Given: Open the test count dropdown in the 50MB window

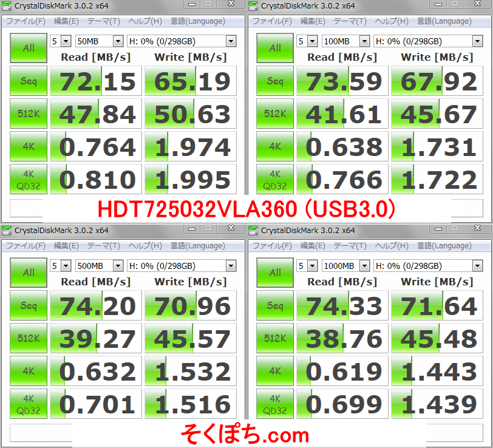Looking at the screenshot, I should tap(61, 41).
